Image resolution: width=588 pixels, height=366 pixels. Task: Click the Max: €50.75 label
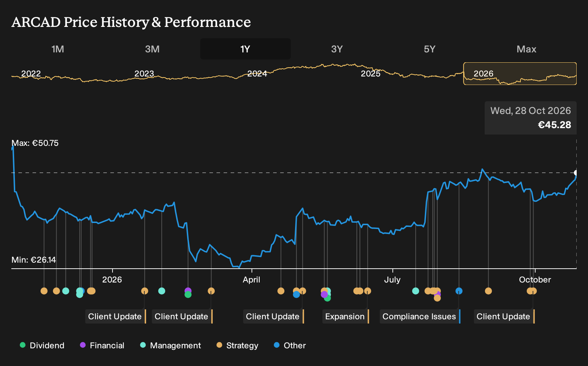pos(35,143)
